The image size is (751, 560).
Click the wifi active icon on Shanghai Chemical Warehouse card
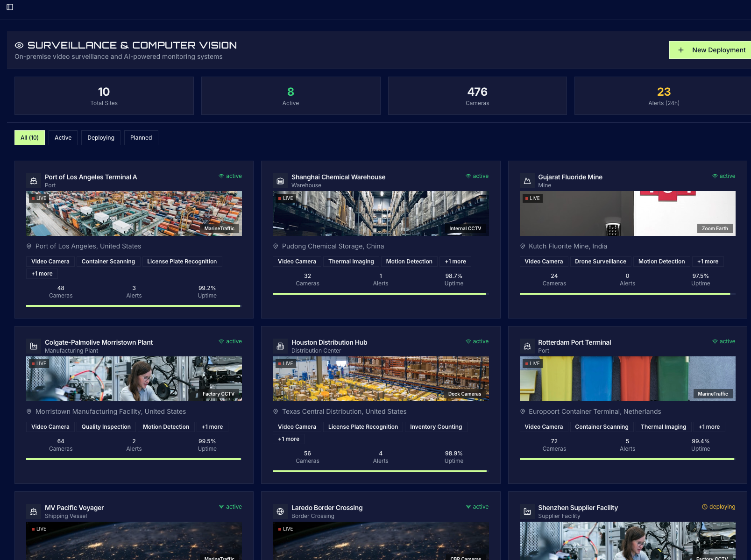(x=468, y=176)
